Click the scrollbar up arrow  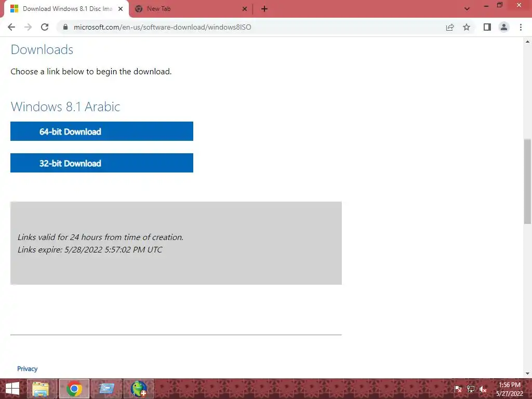click(527, 42)
